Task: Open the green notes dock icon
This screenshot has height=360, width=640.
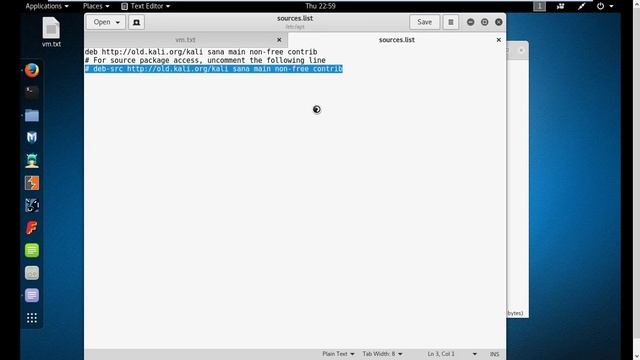Action: [32, 250]
